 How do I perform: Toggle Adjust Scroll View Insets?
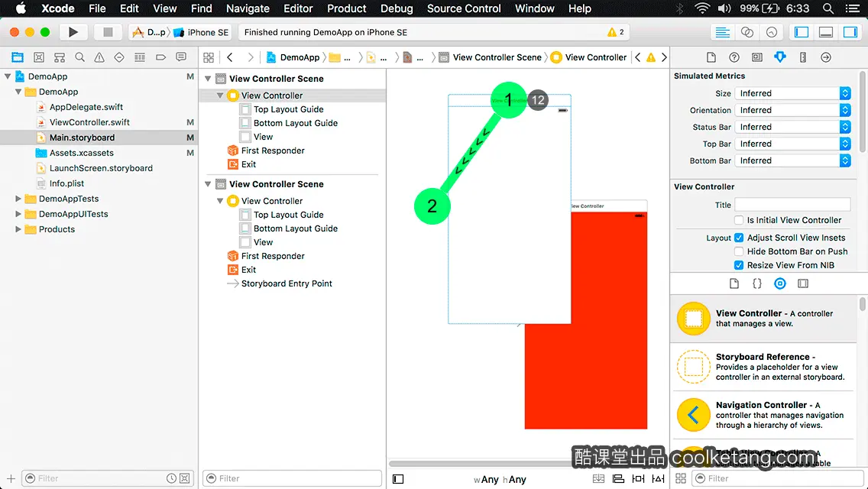point(738,238)
